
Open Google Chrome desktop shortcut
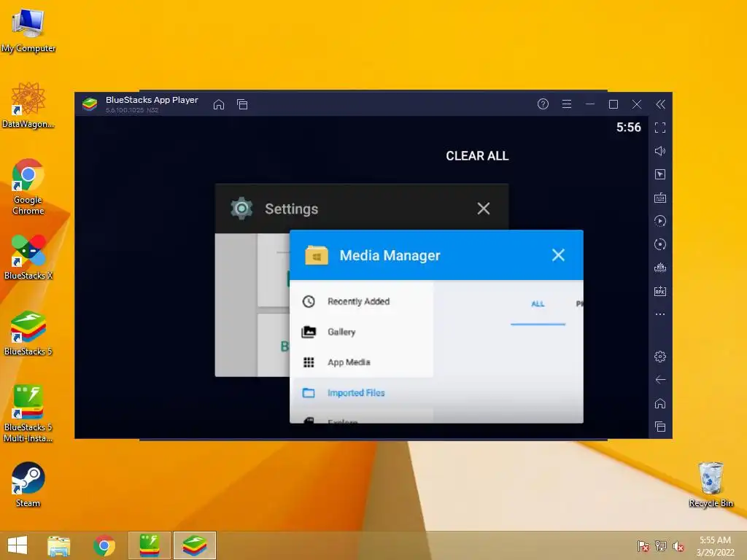(28, 187)
